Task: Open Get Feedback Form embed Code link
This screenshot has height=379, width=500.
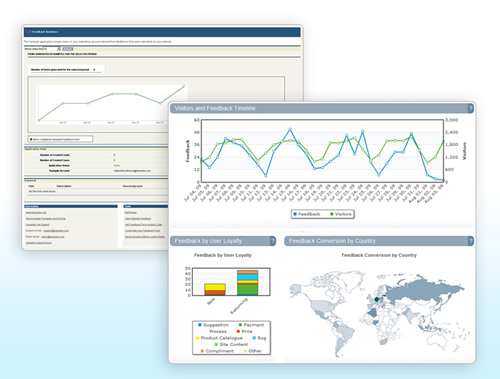Action: pos(143,225)
